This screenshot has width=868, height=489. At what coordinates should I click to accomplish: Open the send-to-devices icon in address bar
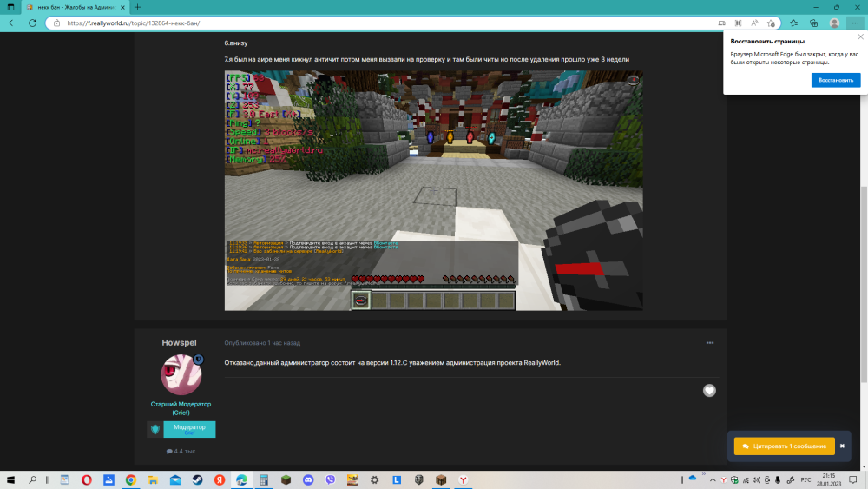[721, 23]
